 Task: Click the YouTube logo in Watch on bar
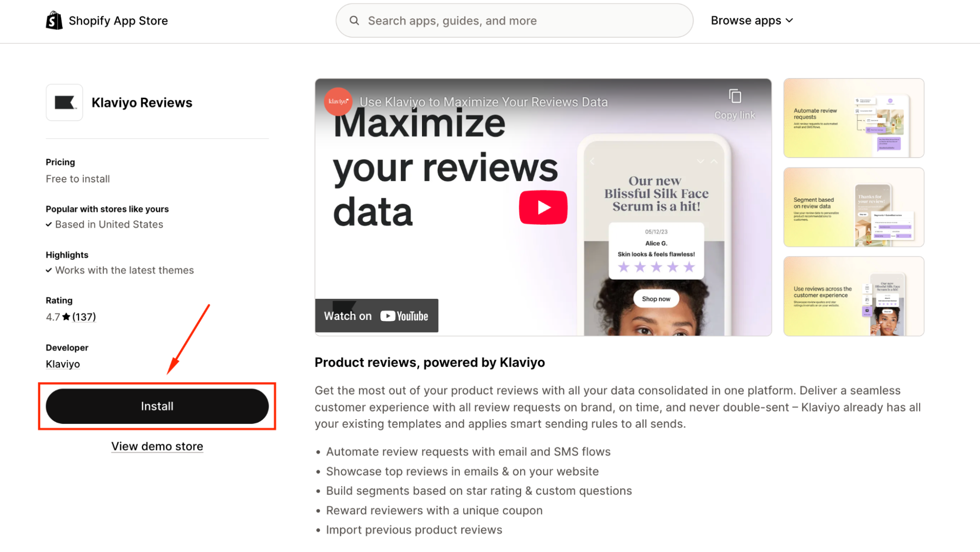point(404,316)
